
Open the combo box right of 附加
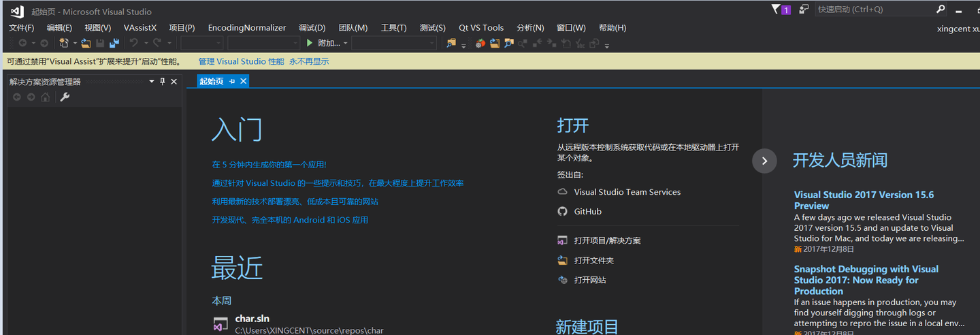[394, 43]
